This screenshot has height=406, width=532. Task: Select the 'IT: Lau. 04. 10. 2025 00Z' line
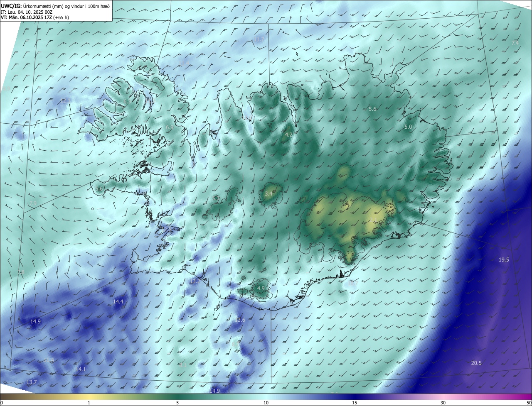[x=27, y=12]
